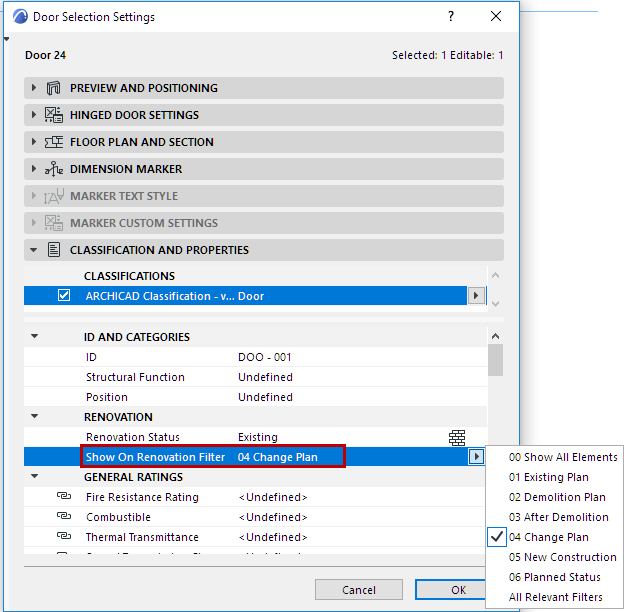
Task: Click the ArchiCAD logo in title bar
Action: point(20,17)
